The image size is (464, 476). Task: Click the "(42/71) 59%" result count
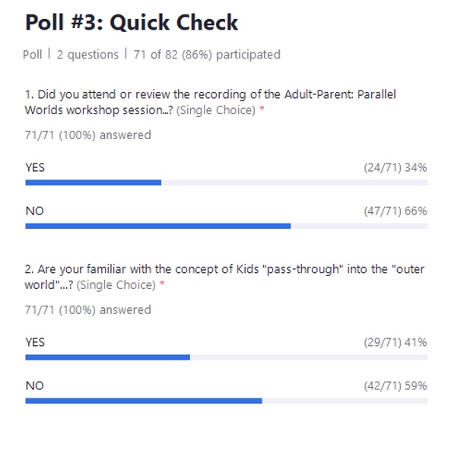pos(395,386)
